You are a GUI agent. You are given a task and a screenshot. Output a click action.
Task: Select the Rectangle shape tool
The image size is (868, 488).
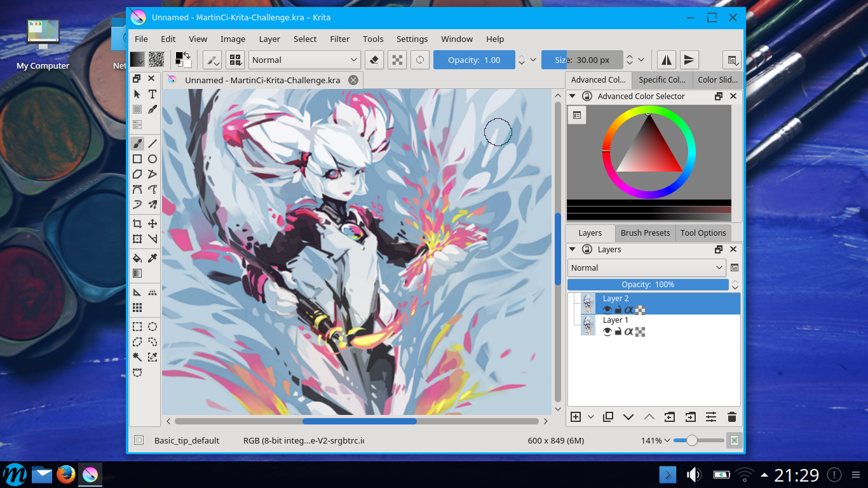137,159
